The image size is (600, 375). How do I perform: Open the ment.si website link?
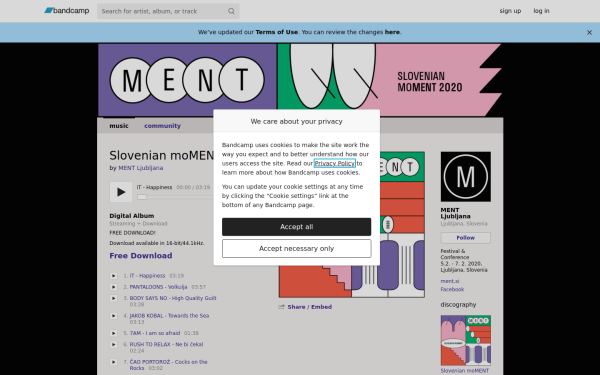tap(450, 281)
